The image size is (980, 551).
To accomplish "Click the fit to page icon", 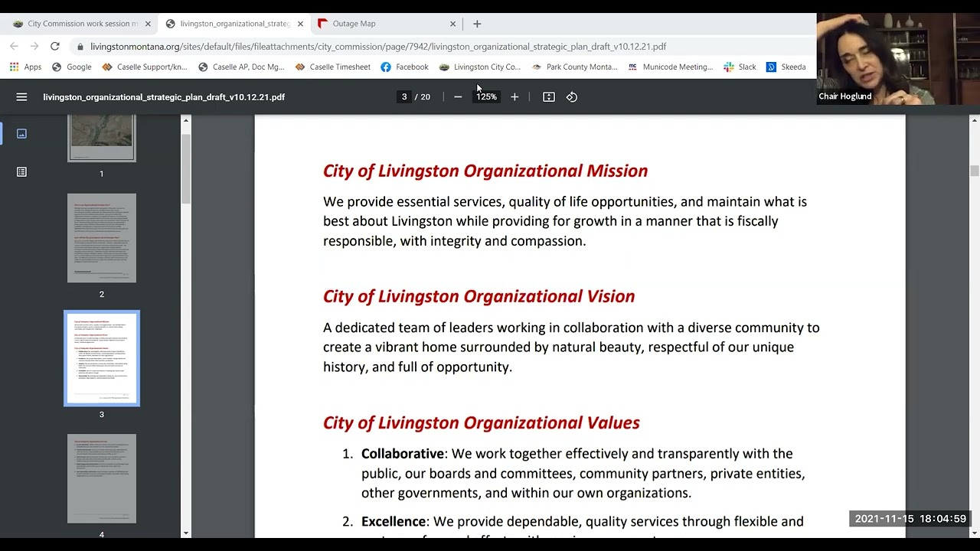I will click(549, 97).
